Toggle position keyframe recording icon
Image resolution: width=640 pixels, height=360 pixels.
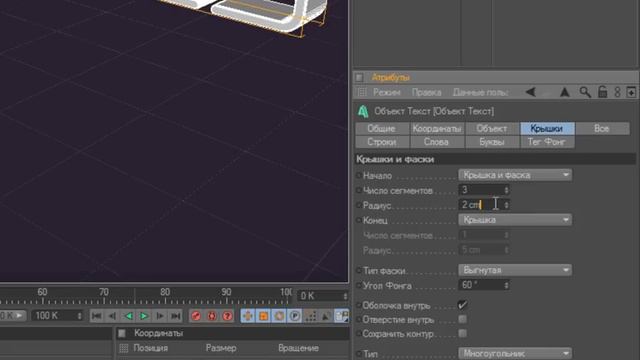(248, 316)
